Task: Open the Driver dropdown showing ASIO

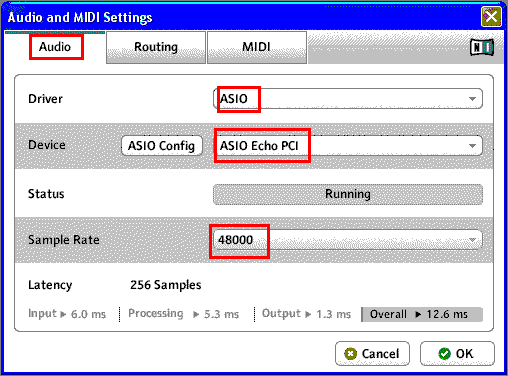Action: [x=348, y=99]
